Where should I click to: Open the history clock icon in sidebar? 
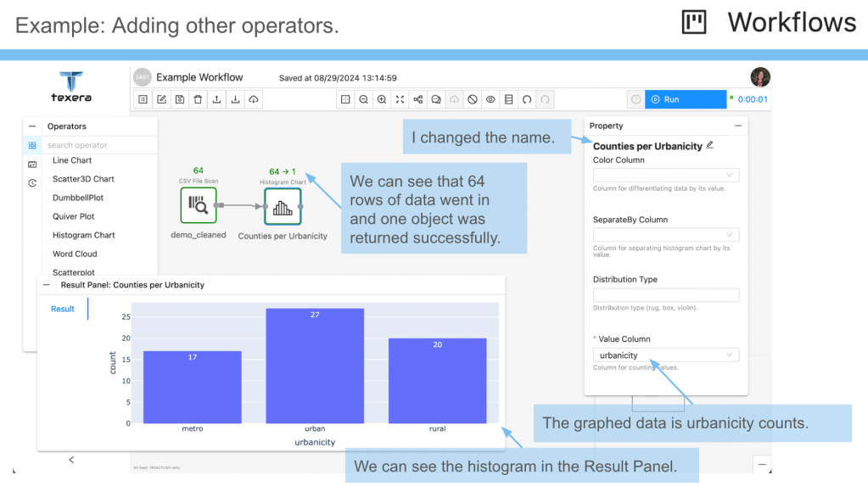[x=32, y=182]
